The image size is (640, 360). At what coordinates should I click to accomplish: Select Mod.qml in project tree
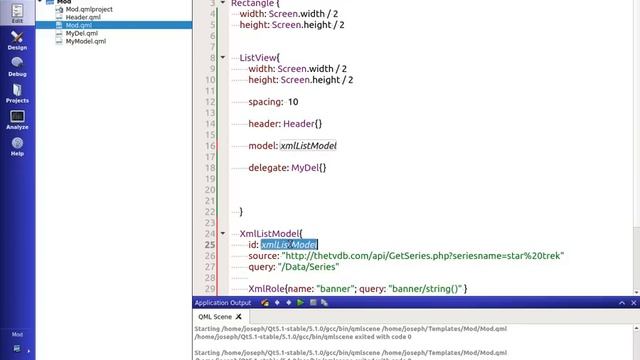point(79,25)
